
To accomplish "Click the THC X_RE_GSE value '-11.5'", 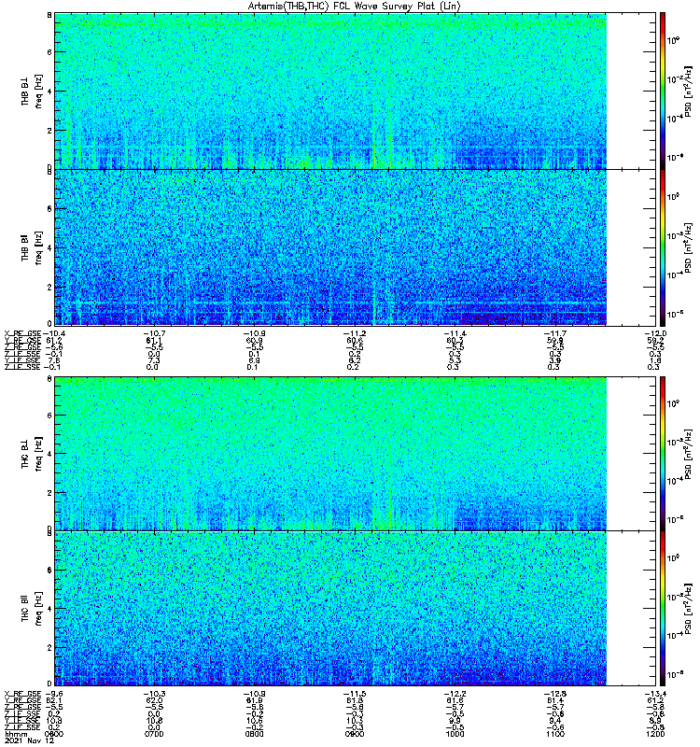I will (x=355, y=694).
